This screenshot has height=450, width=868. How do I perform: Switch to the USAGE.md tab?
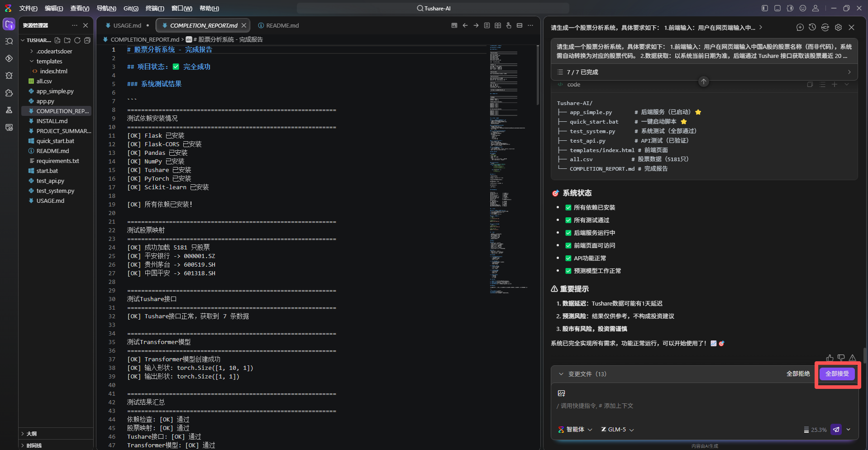tap(127, 25)
